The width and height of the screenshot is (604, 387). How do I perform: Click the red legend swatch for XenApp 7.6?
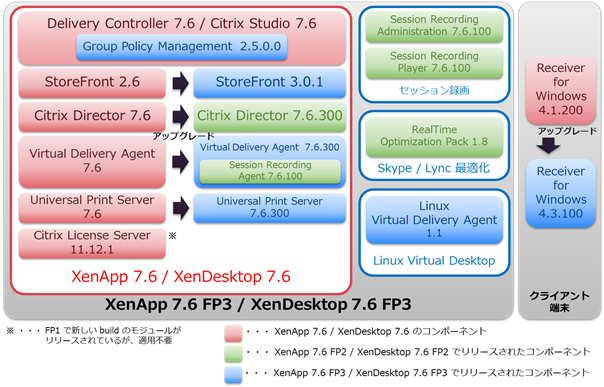click(233, 333)
